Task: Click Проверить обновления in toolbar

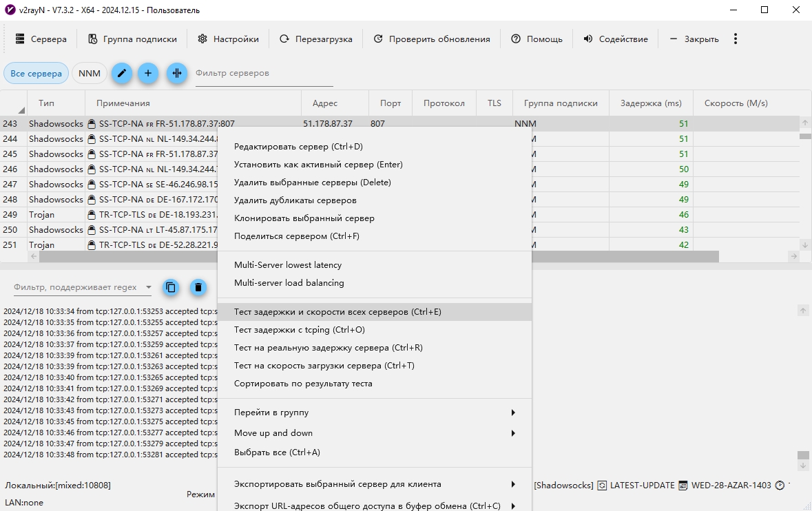Action: 432,39
